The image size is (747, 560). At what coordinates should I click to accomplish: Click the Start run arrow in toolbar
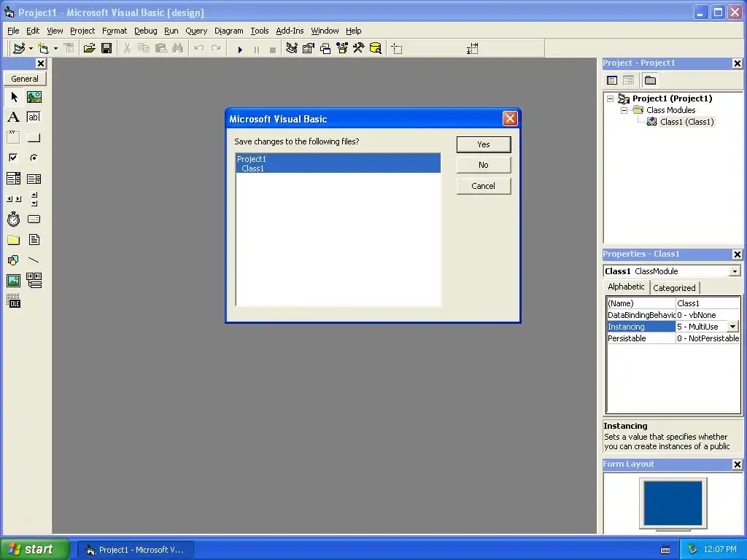[x=240, y=49]
